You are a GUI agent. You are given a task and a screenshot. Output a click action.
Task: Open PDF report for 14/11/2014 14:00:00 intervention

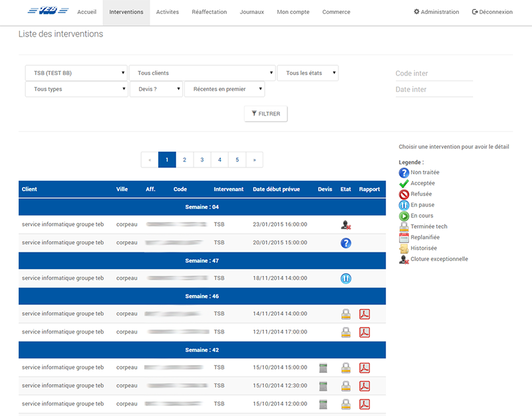tap(364, 314)
